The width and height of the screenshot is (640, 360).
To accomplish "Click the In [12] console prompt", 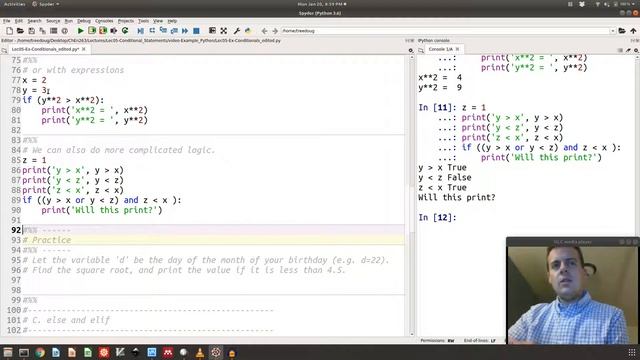I will 437,218.
